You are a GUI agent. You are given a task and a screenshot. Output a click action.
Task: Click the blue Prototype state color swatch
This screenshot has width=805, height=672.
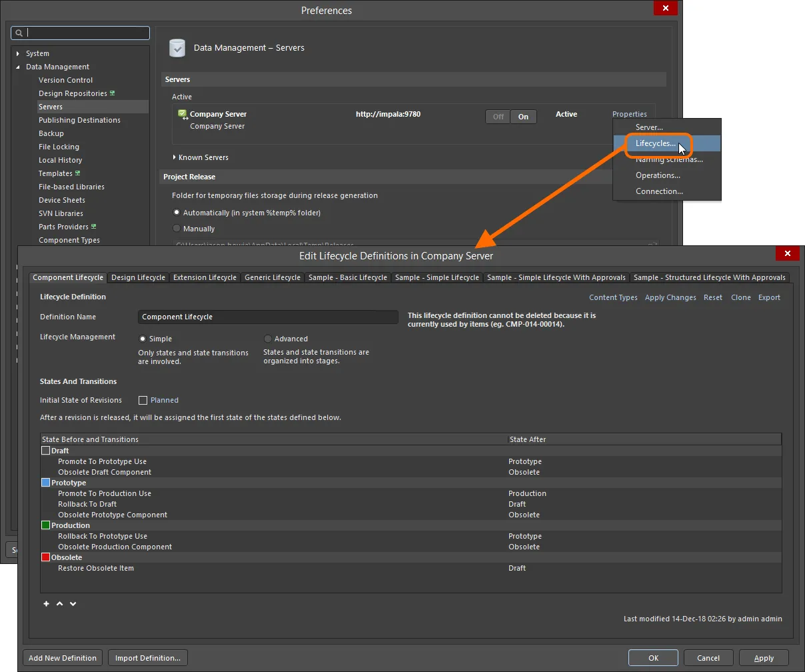pos(45,483)
